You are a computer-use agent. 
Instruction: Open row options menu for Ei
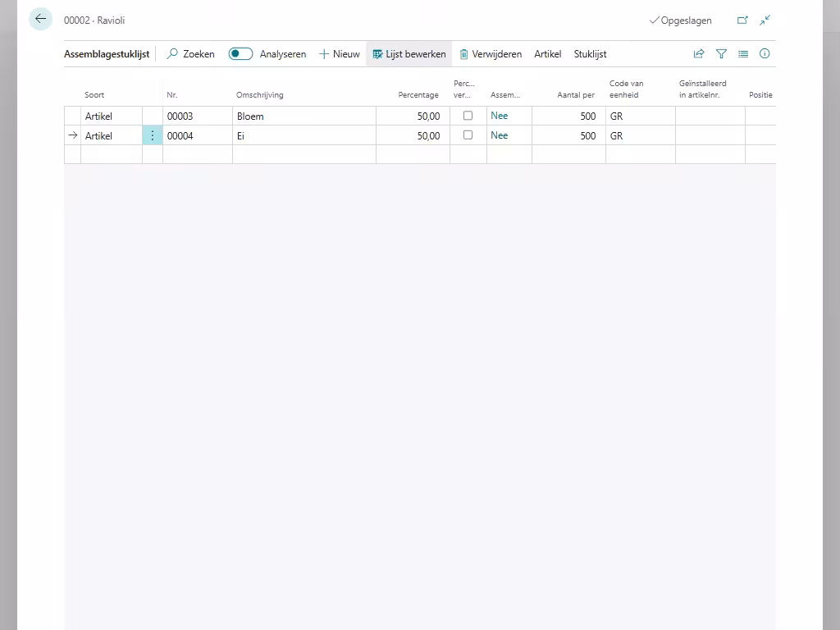click(x=153, y=135)
